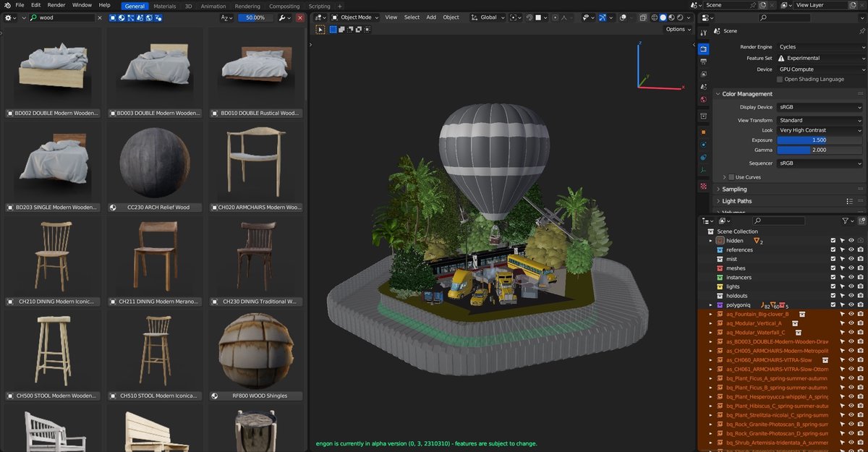
Task: Uncheck the 'mist' collection checkbox
Action: point(833,259)
